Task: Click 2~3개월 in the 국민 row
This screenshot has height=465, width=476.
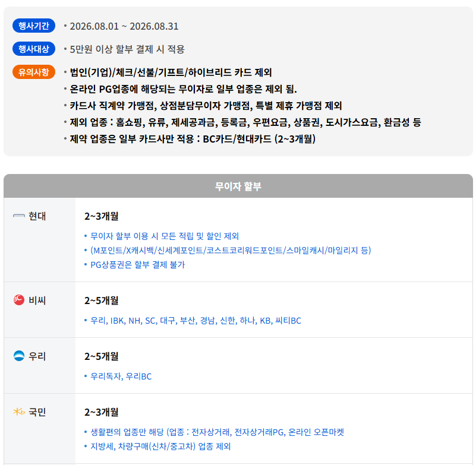Action: tap(102, 412)
